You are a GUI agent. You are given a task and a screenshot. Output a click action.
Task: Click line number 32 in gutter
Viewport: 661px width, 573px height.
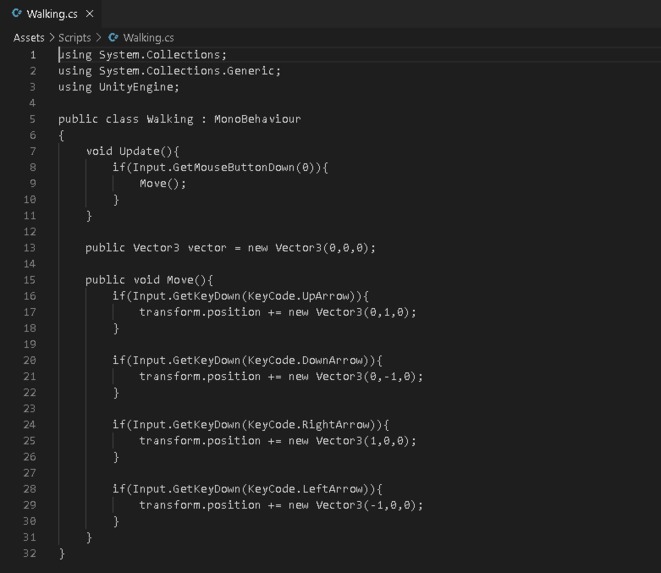coord(30,553)
